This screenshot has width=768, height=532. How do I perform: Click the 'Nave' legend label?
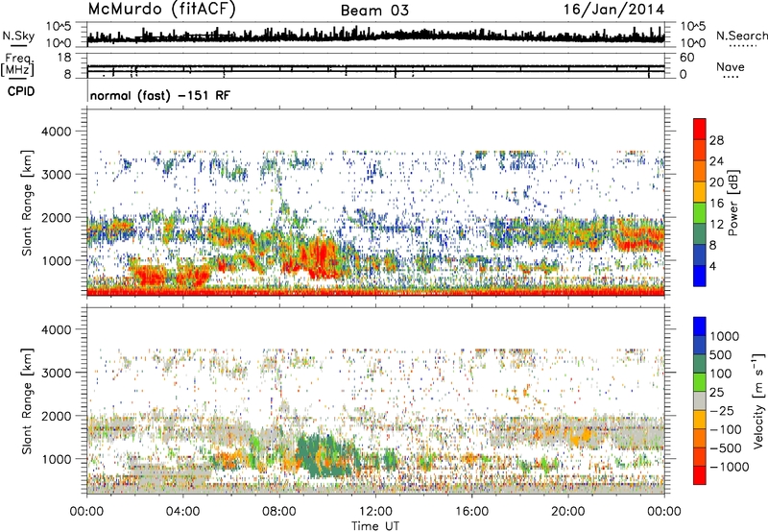(x=731, y=66)
